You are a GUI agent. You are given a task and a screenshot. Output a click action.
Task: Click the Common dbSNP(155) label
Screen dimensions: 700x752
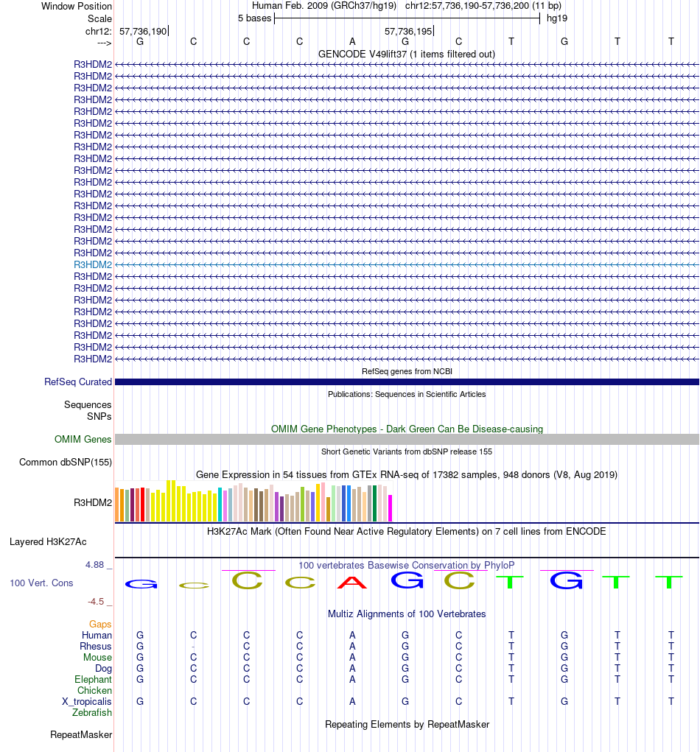click(66, 463)
